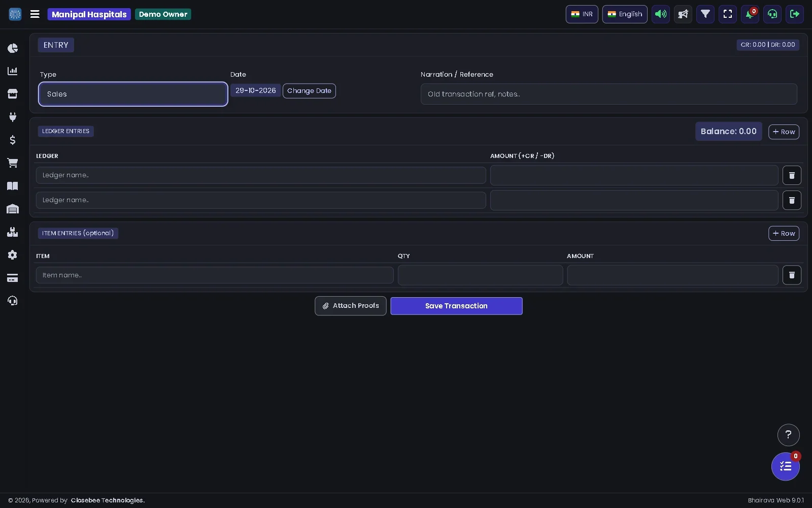Open notifications bell
Screen dimensions: 812x508
click(750, 14)
